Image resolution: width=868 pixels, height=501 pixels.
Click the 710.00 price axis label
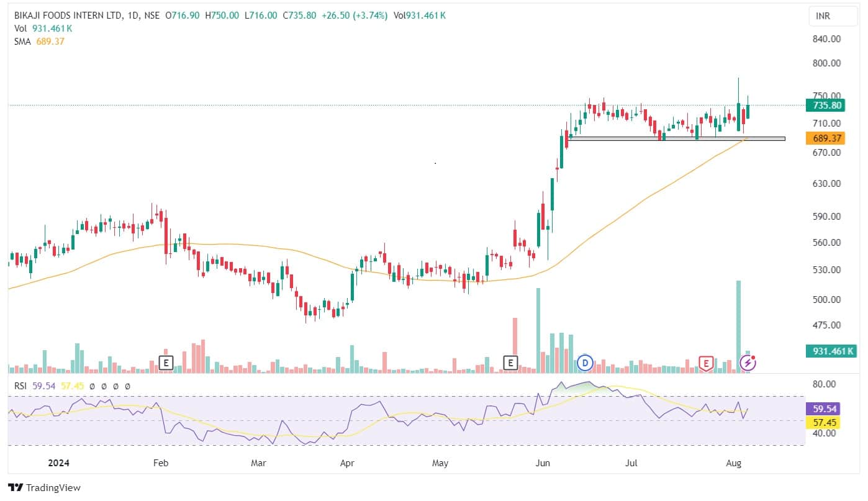[x=826, y=123]
